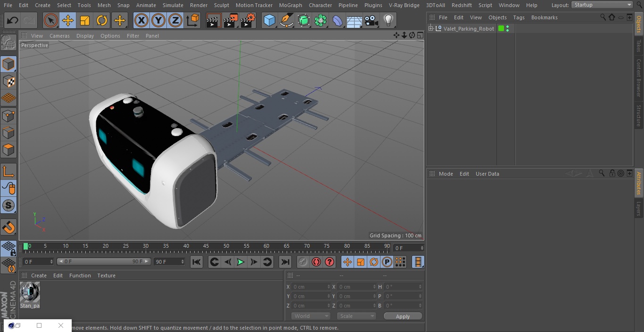Go to start of timeline

tap(197, 262)
